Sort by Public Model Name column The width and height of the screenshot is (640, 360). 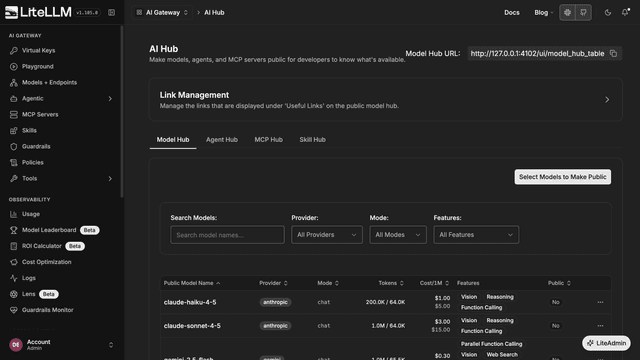coord(192,283)
